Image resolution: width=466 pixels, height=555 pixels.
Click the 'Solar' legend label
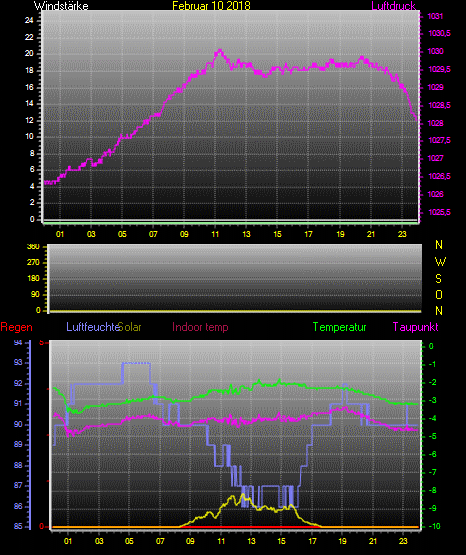click(x=130, y=327)
